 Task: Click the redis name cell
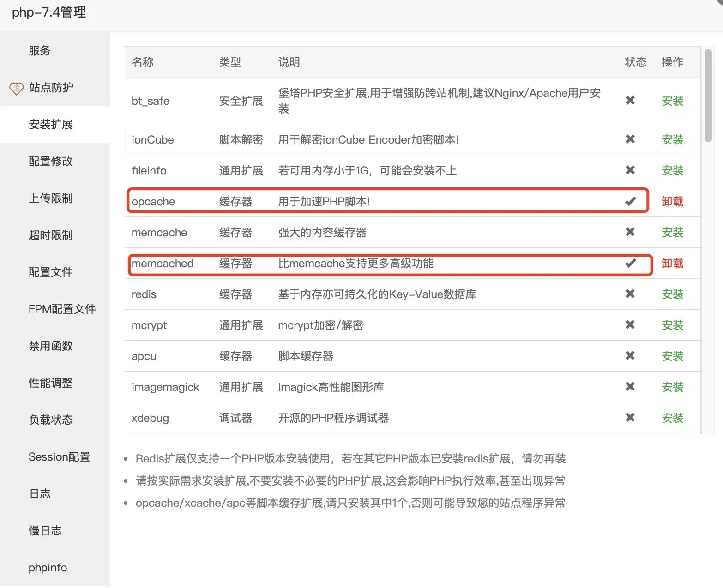click(x=144, y=294)
